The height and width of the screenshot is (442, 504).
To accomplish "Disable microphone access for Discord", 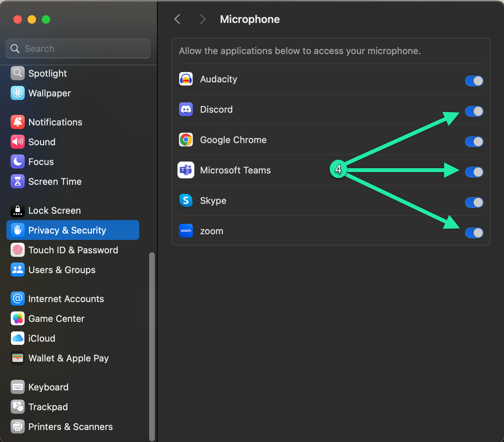I will pyautogui.click(x=474, y=111).
